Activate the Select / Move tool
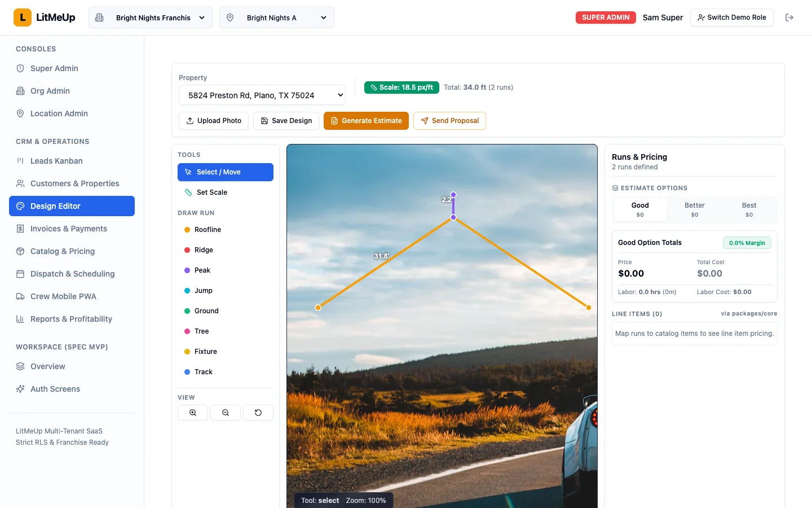This screenshot has width=812, height=508. pyautogui.click(x=226, y=172)
